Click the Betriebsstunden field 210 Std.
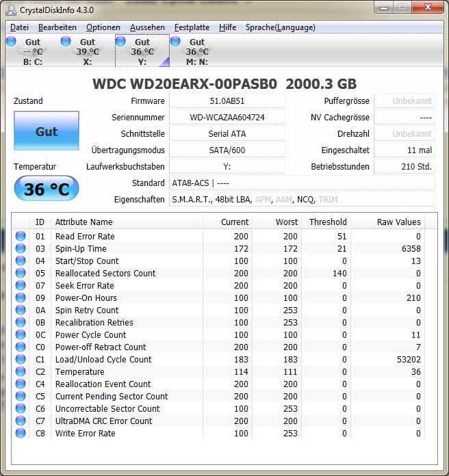 405,166
